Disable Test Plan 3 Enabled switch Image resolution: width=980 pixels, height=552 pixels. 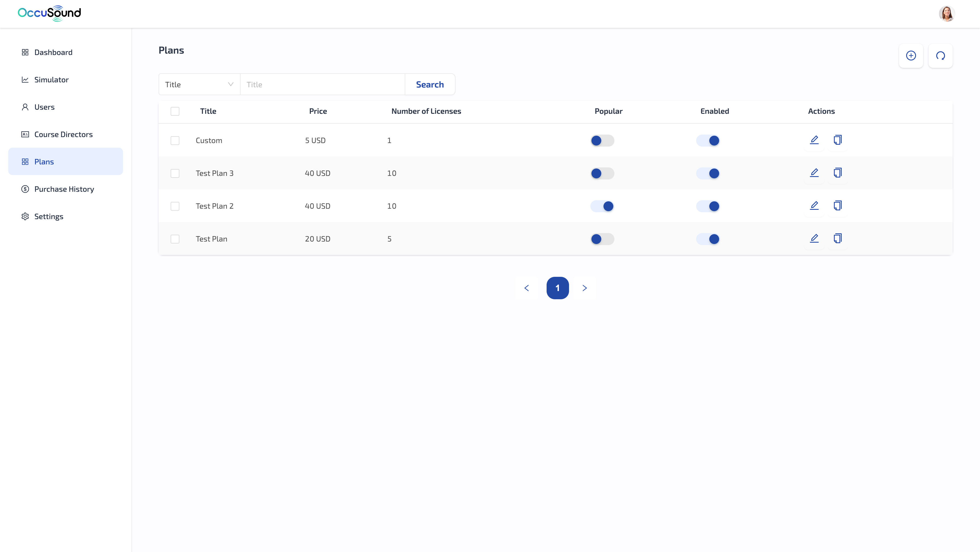(x=708, y=173)
